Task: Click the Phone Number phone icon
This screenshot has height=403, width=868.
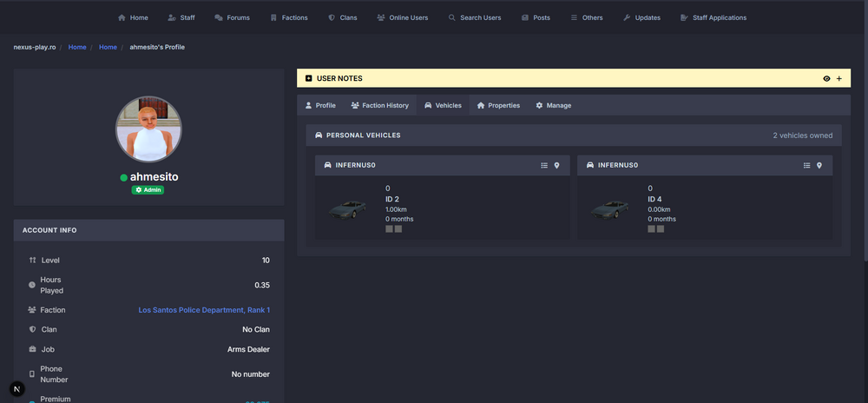Action: (x=32, y=374)
